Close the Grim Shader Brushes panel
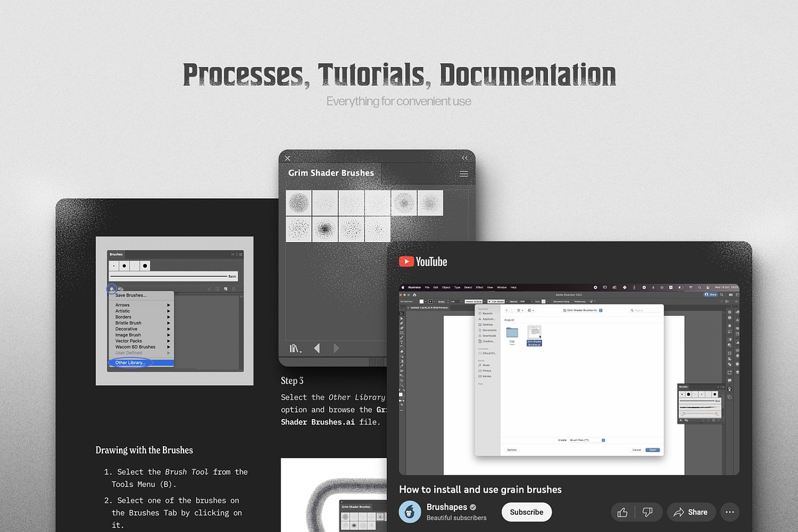The image size is (798, 532). tap(287, 158)
